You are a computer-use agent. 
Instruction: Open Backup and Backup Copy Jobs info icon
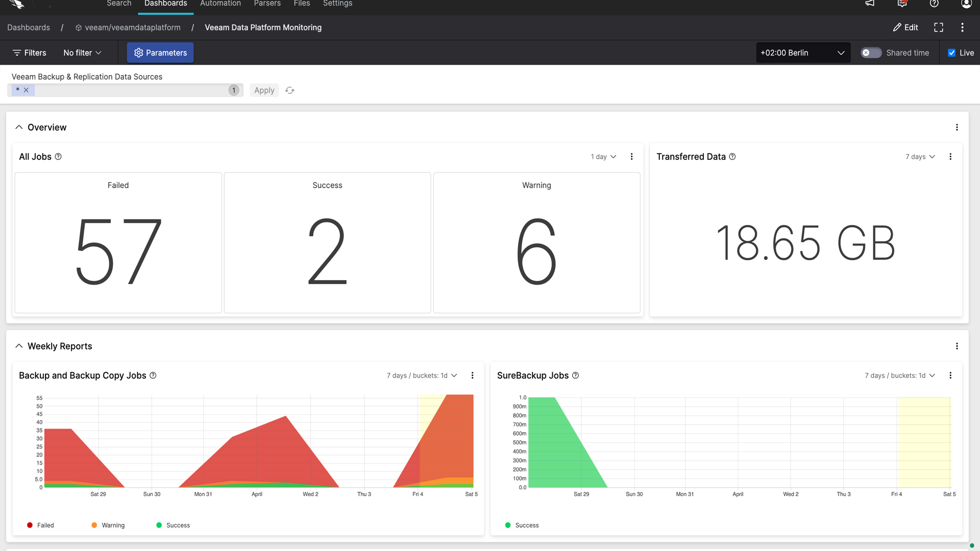point(153,375)
